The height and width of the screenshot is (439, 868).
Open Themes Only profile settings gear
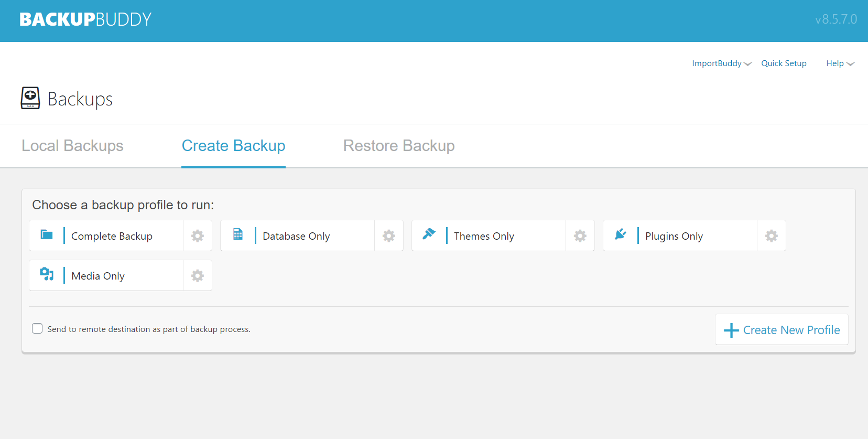[580, 236]
